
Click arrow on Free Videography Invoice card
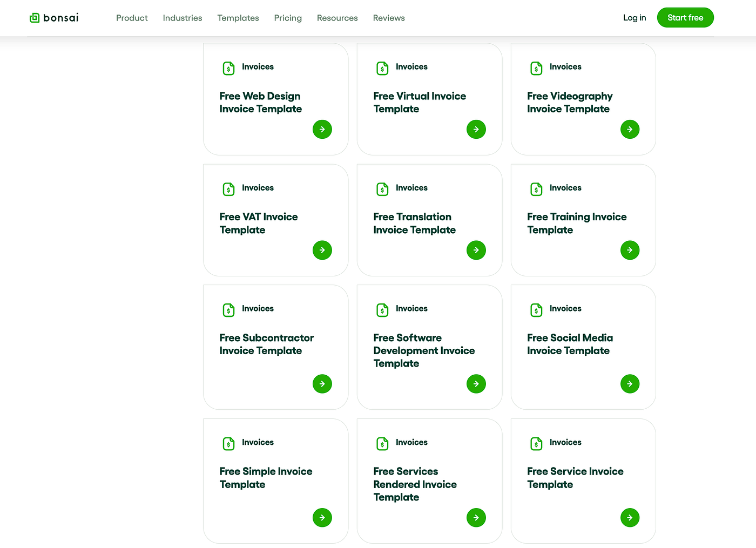coord(630,129)
